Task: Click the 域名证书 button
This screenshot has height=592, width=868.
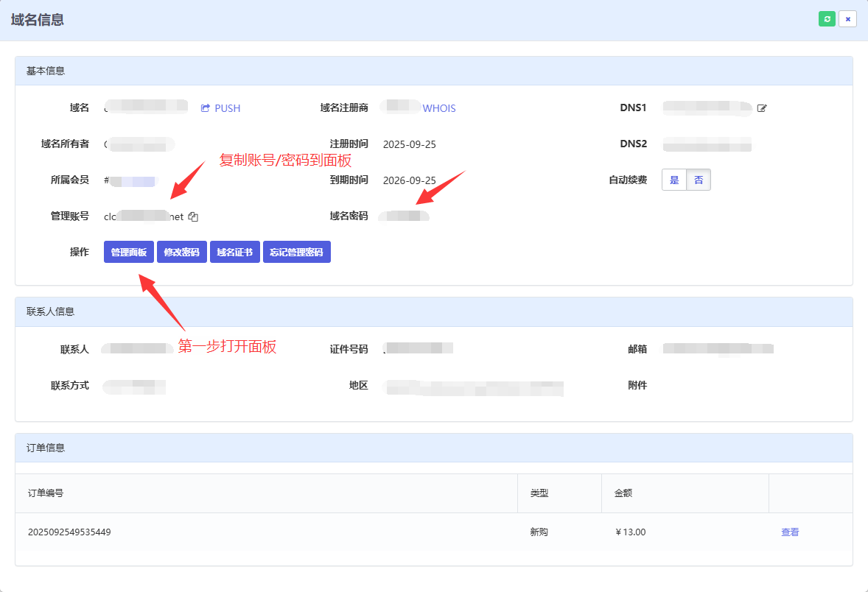Action: (234, 252)
